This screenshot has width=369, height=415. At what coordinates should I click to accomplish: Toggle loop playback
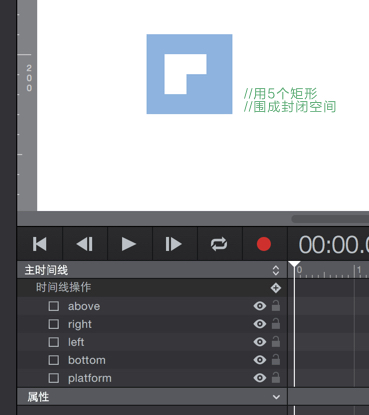click(219, 244)
